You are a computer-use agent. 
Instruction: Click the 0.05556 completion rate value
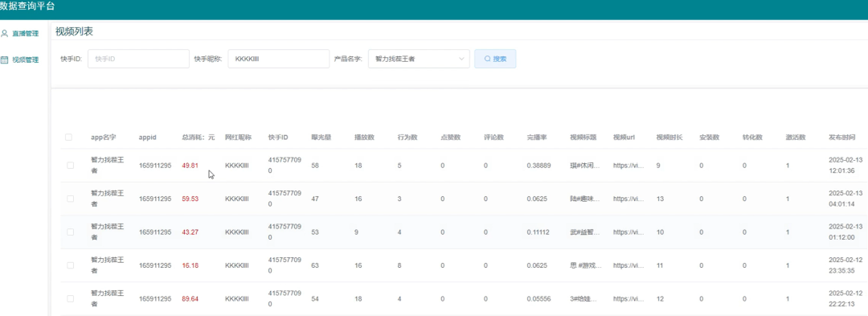(538, 298)
